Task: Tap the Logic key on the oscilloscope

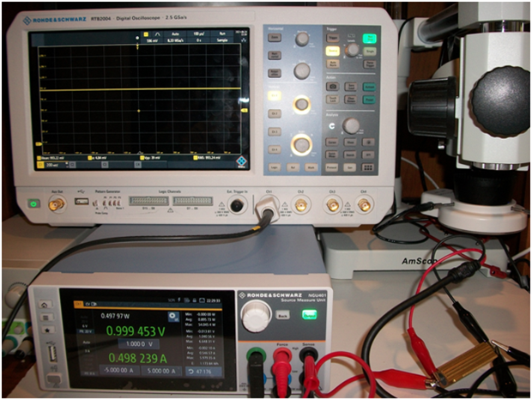Action: click(x=275, y=167)
